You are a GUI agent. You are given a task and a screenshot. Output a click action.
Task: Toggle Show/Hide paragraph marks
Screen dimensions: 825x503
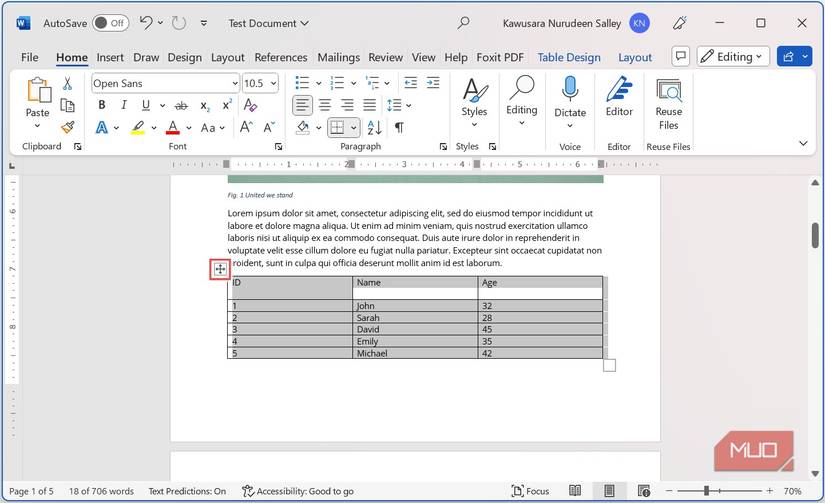(x=399, y=127)
